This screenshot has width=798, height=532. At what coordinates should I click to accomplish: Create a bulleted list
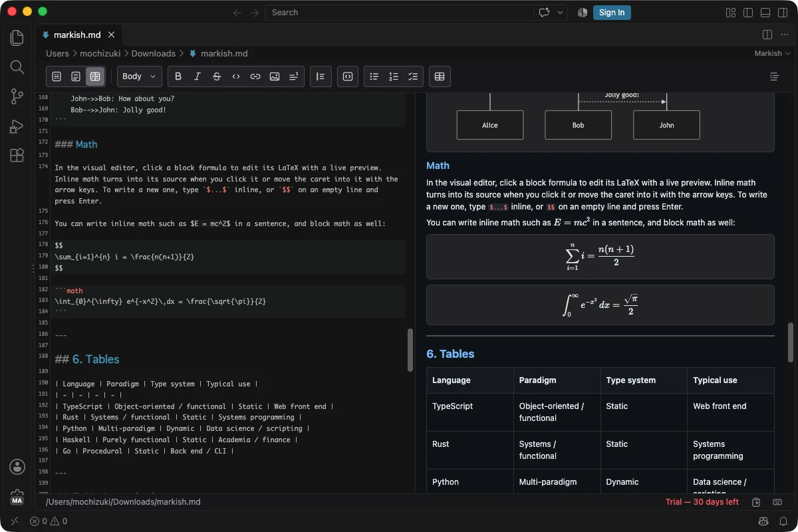(374, 76)
